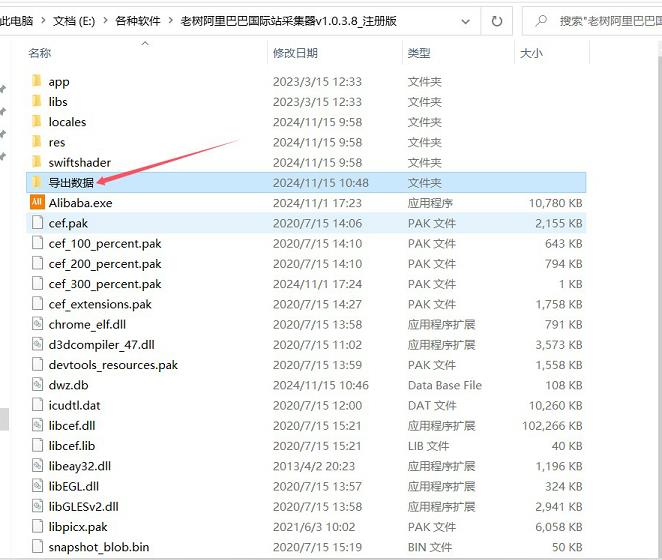Click the file name chrome_elf.dll

tap(87, 324)
